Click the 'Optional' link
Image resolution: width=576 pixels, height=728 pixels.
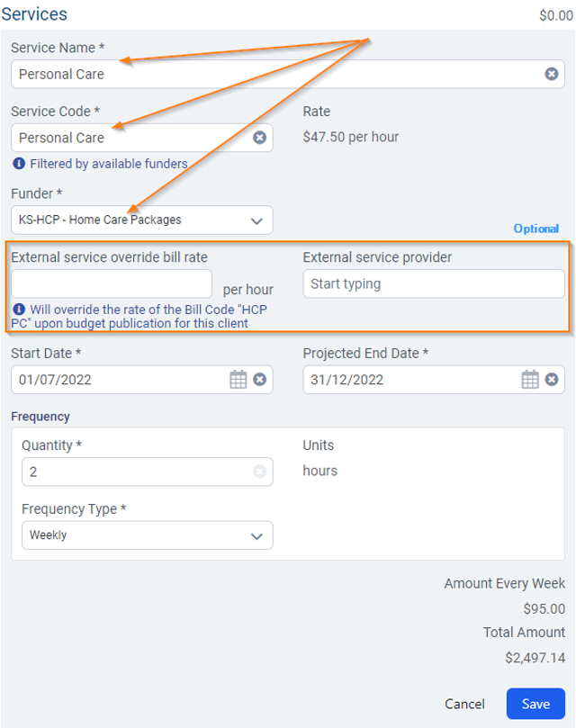coord(535,229)
